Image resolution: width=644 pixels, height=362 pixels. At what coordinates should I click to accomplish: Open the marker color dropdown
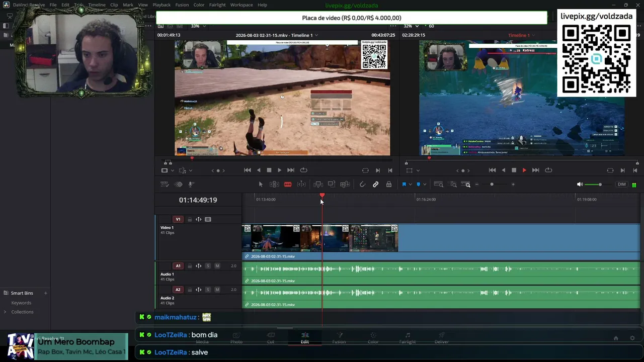[425, 185]
